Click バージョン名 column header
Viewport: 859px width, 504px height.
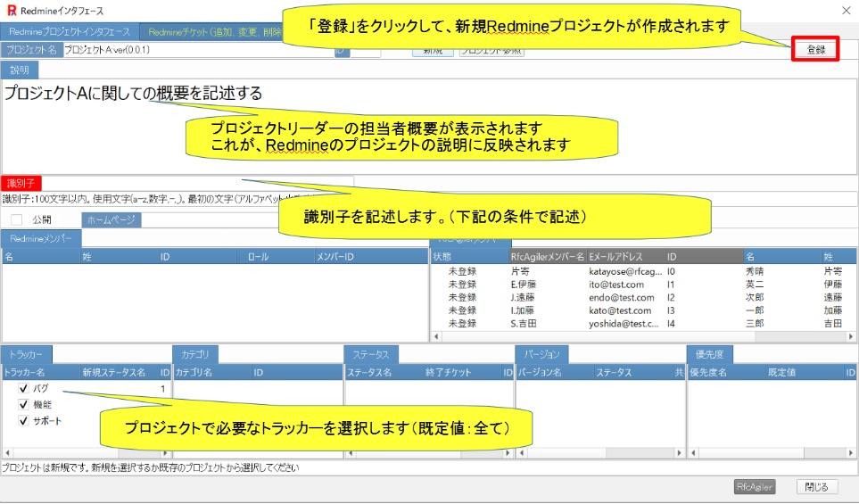[556, 373]
